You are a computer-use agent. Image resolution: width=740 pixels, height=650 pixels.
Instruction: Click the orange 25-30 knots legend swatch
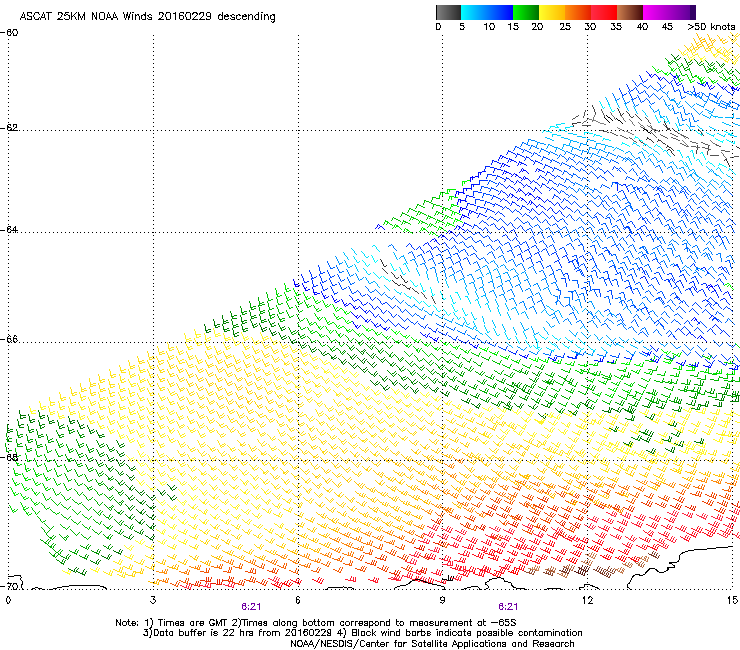[578, 12]
